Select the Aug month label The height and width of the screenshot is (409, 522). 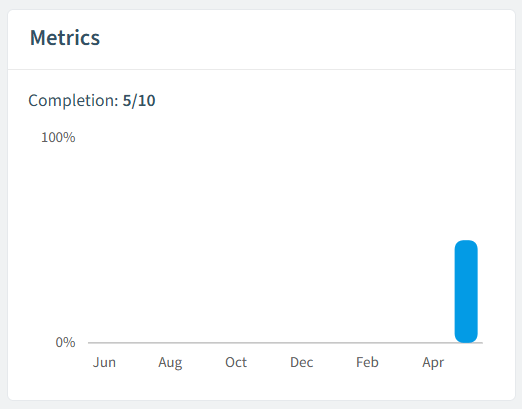pos(170,363)
